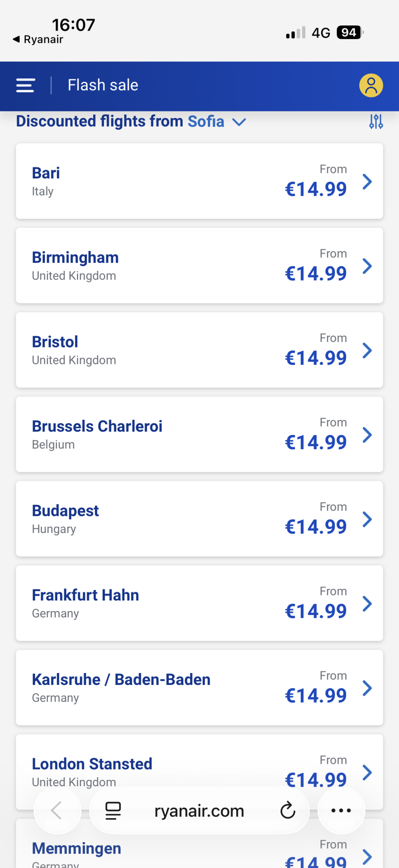Select the Brussels Charleroi destination
The height and width of the screenshot is (868, 399).
97,426
